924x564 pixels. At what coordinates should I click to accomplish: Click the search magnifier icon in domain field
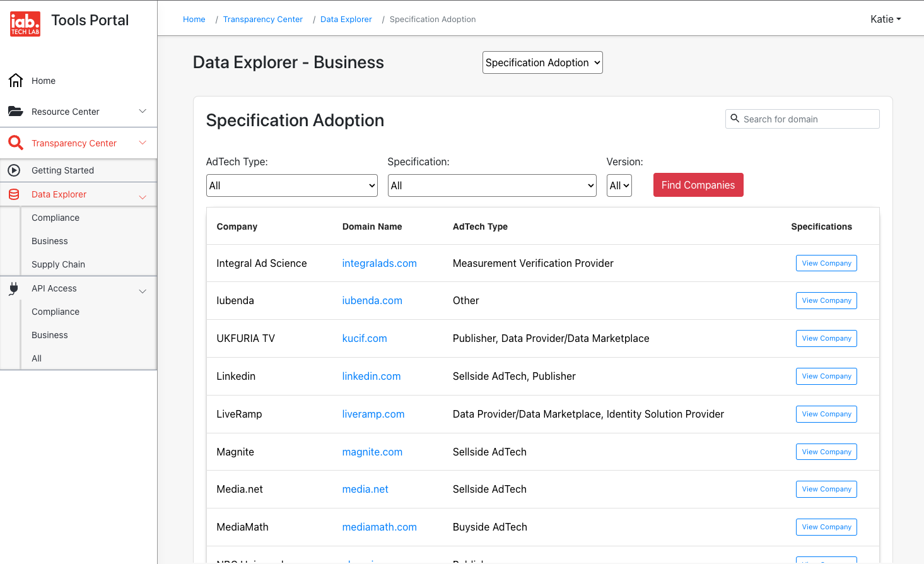(735, 119)
